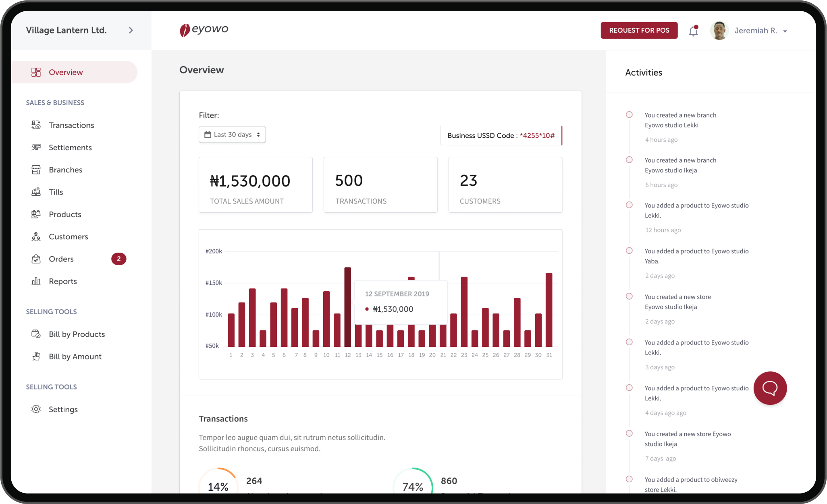Image resolution: width=827 pixels, height=504 pixels.
Task: Click the eyowo logo
Action: (204, 30)
